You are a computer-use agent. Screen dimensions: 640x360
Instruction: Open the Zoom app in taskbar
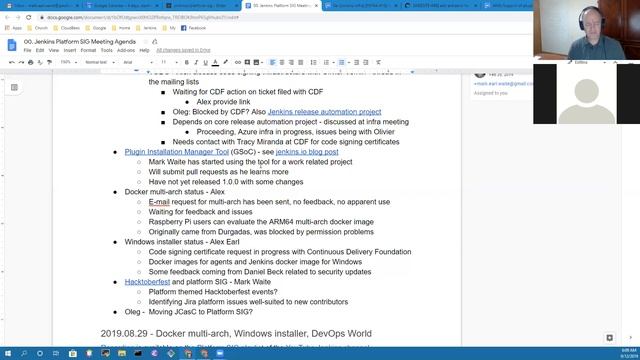pos(220,353)
